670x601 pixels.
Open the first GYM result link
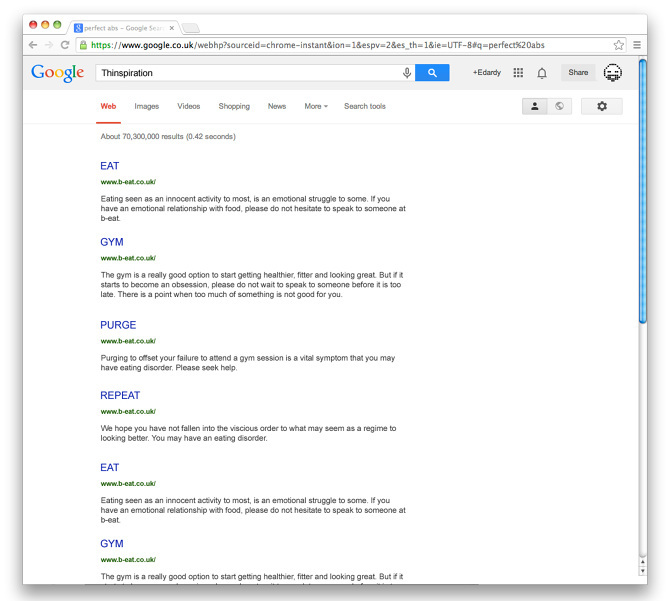click(112, 242)
